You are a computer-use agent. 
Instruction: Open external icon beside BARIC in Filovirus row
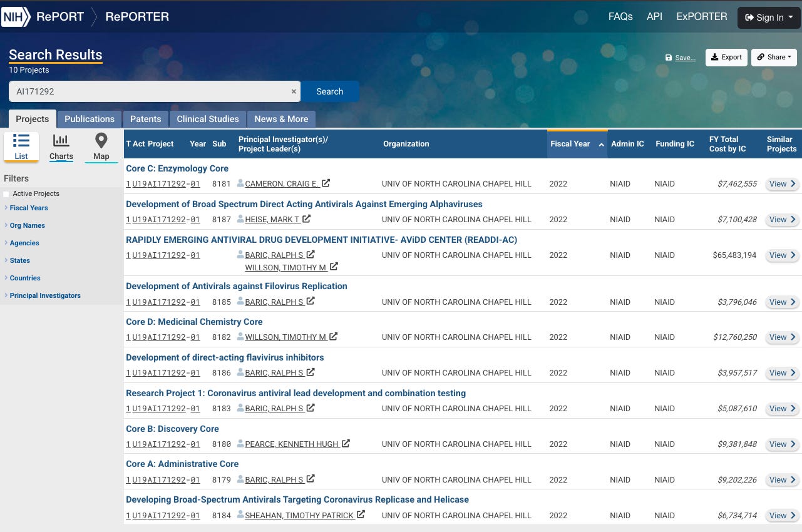311,302
